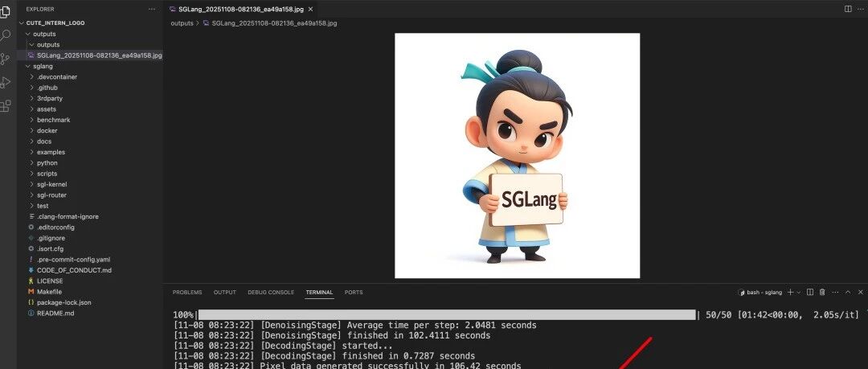This screenshot has height=369, width=868.
Task: Click the terminal 100% progress bar
Action: [x=447, y=314]
